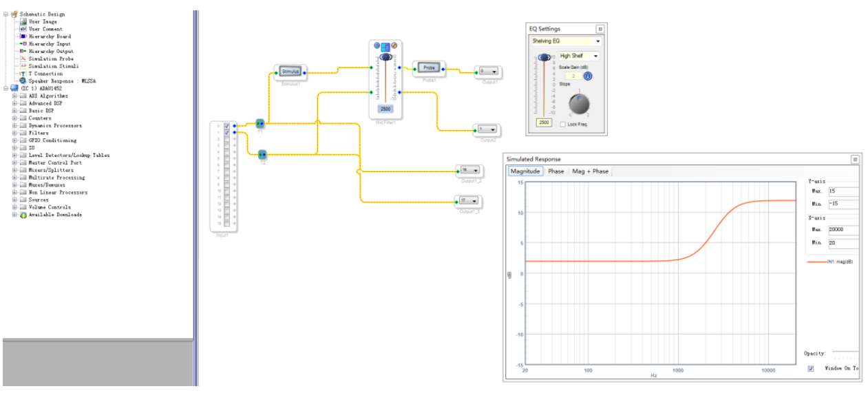
Task: Select the Simulation Probe tree icon
Action: (23, 59)
